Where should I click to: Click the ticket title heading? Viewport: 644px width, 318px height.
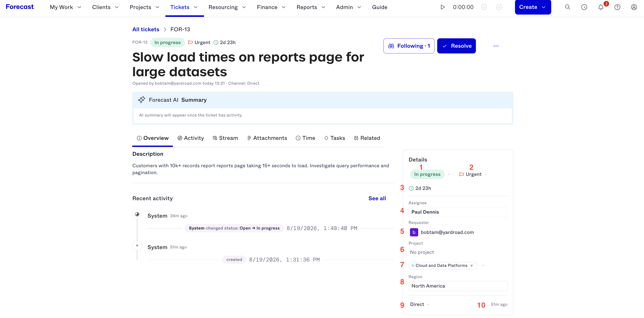(x=248, y=64)
